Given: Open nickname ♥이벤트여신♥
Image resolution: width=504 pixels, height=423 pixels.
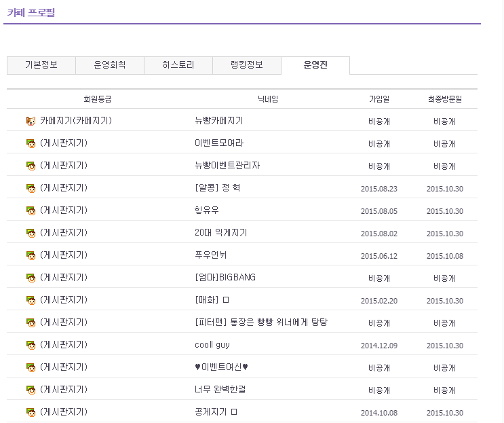Looking at the screenshot, I should click(x=221, y=367).
